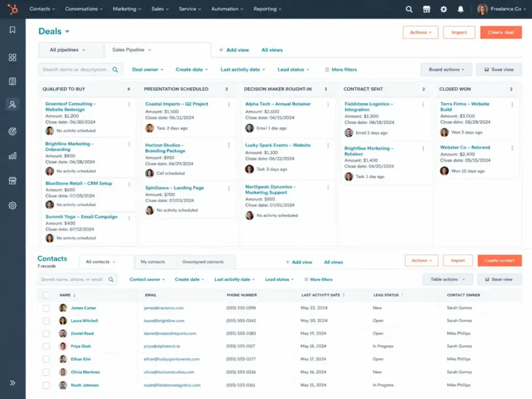
Task: Open options menu for Terra Firma deal
Action: click(512, 104)
